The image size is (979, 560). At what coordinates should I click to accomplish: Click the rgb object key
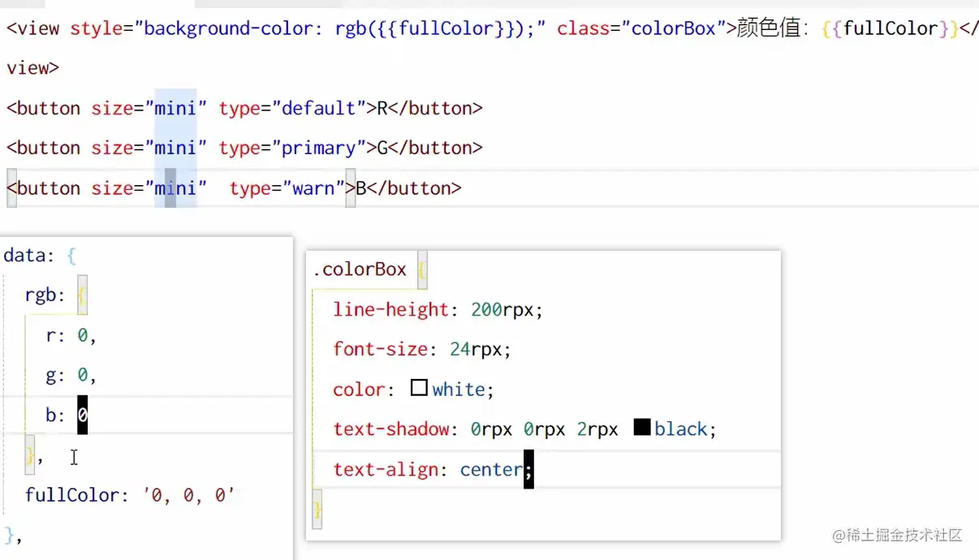[x=41, y=295]
